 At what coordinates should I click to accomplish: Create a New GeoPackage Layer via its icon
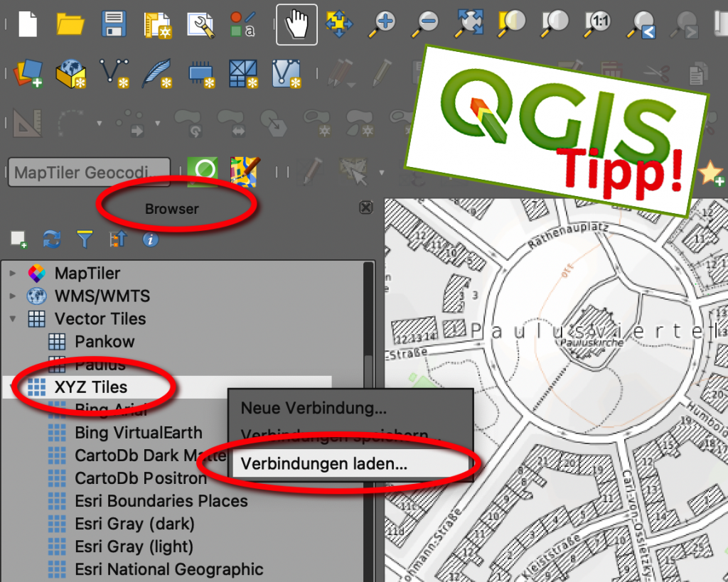click(x=70, y=73)
